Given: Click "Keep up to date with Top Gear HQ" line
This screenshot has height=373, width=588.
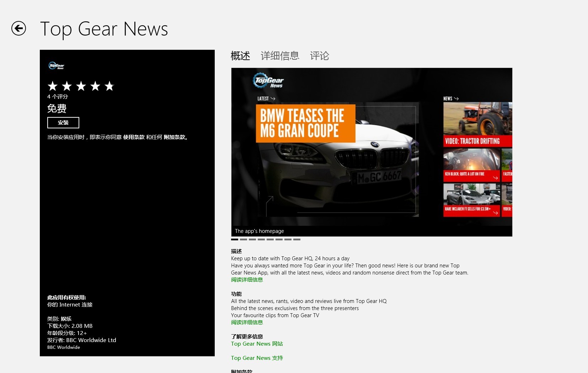Looking at the screenshot, I should pos(290,259).
